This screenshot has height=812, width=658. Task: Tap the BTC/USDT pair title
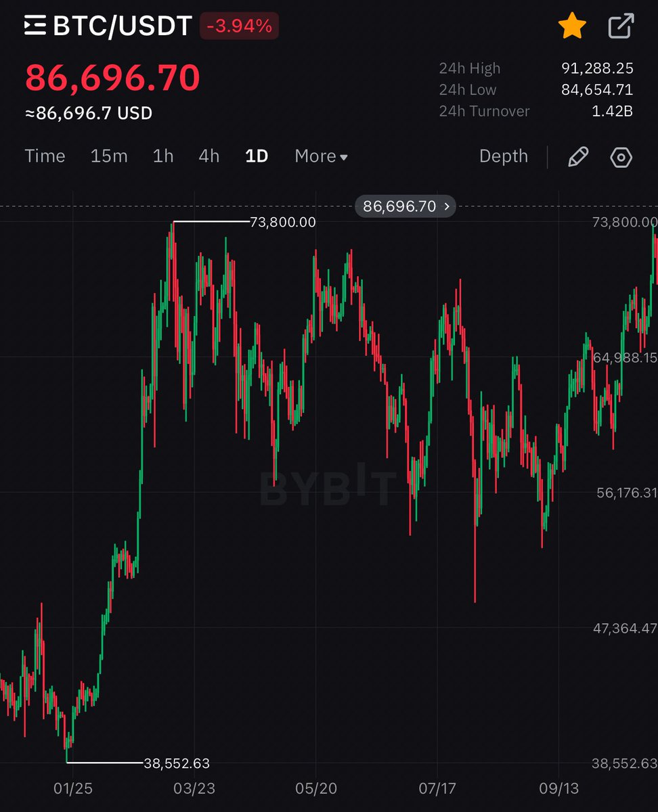click(x=122, y=26)
